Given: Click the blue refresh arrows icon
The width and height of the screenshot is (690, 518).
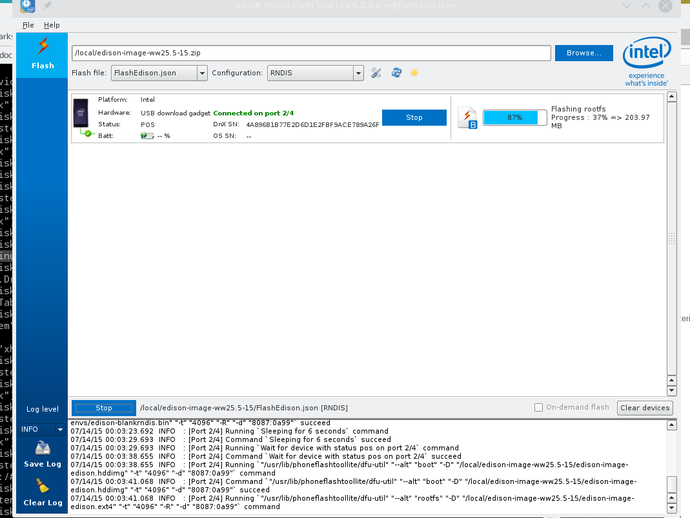Looking at the screenshot, I should [x=396, y=73].
